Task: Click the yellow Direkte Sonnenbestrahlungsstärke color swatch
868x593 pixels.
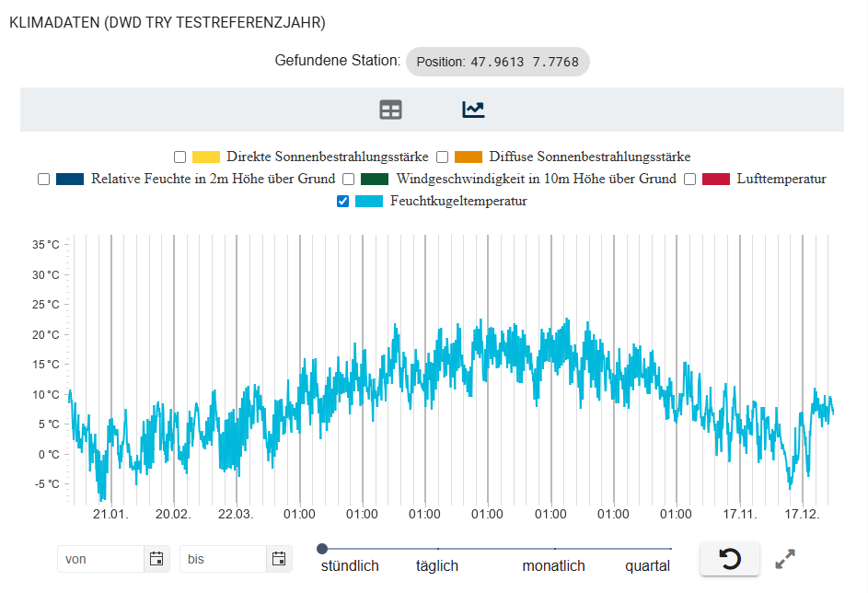Action: coord(206,157)
